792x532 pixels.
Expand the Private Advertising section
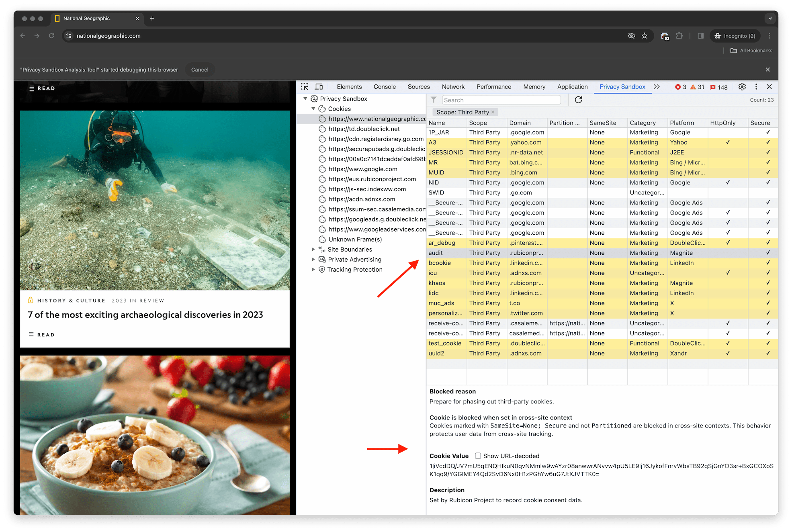(313, 260)
